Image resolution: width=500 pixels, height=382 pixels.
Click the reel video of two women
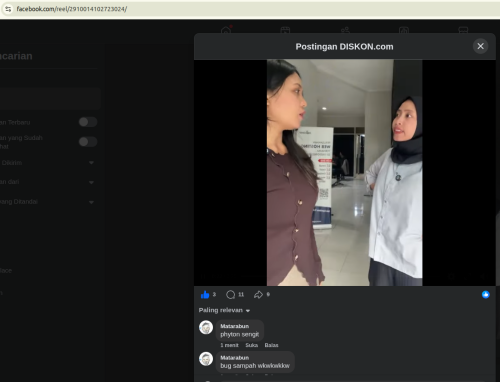(344, 173)
